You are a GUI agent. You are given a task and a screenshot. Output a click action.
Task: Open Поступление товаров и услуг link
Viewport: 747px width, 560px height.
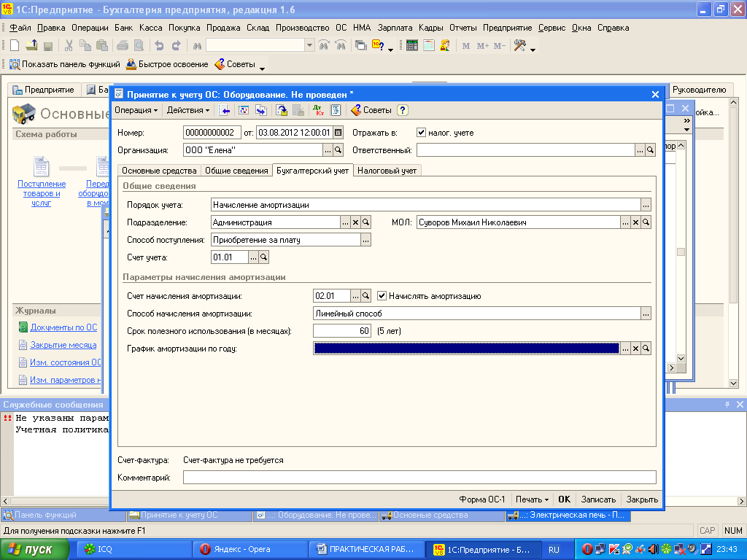[x=42, y=192]
